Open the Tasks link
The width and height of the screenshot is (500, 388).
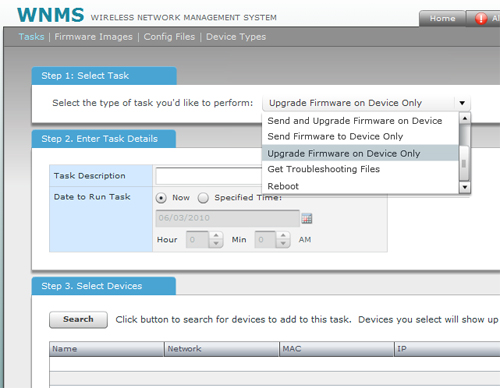pyautogui.click(x=31, y=37)
